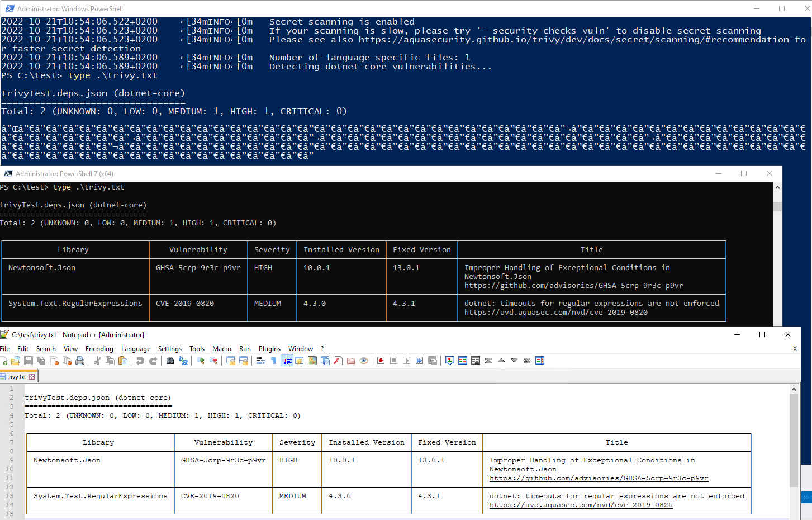Screen dimensions: 812x520
Task: Open the Document Map panel
Action: tap(311, 361)
